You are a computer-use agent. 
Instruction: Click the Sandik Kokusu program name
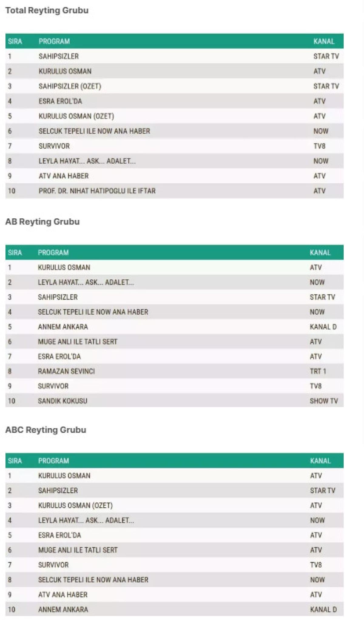[62, 401]
